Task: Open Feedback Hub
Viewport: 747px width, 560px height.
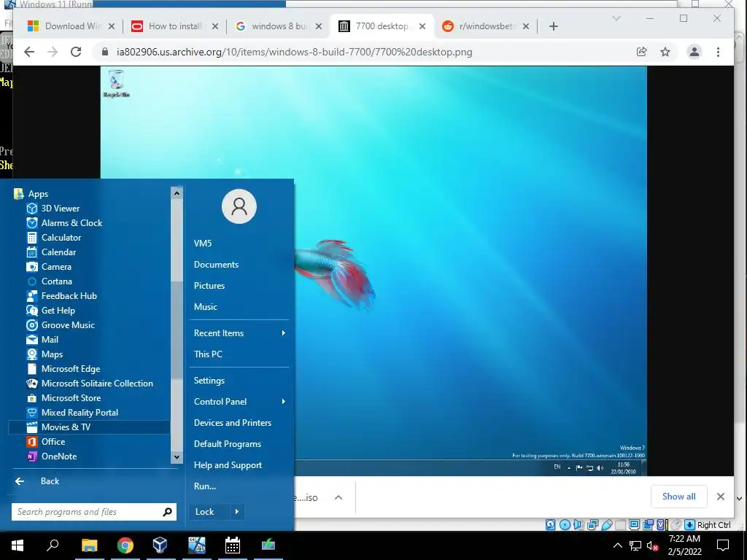Action: point(89,296)
